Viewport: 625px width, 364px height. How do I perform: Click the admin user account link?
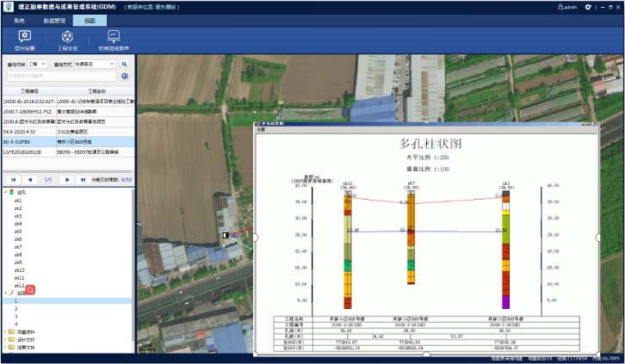567,7
